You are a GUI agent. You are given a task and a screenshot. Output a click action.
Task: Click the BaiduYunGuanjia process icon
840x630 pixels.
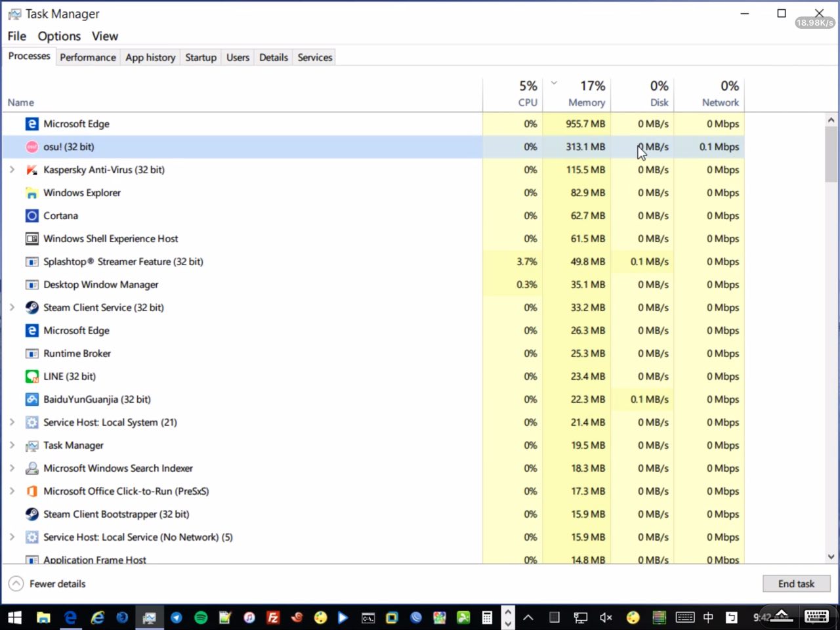31,400
